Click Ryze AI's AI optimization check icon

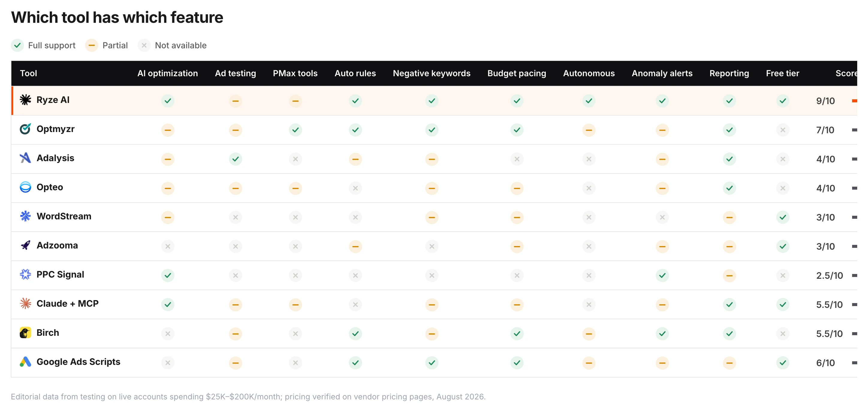coord(168,101)
